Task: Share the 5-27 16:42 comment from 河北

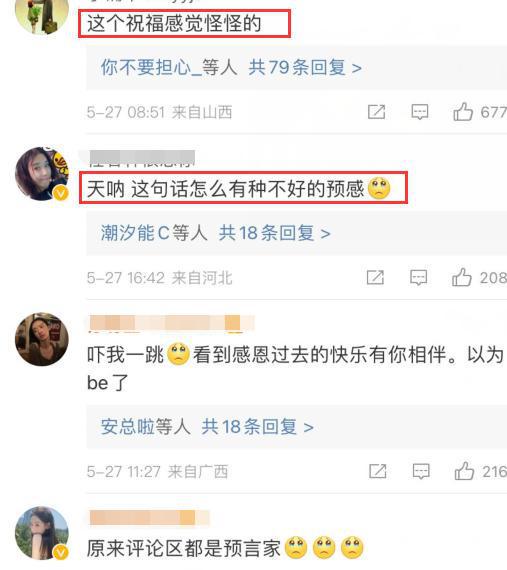Action: (375, 278)
